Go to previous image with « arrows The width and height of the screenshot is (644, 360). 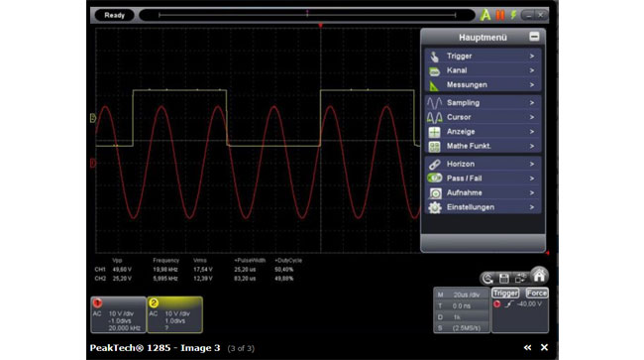pyautogui.click(x=527, y=348)
